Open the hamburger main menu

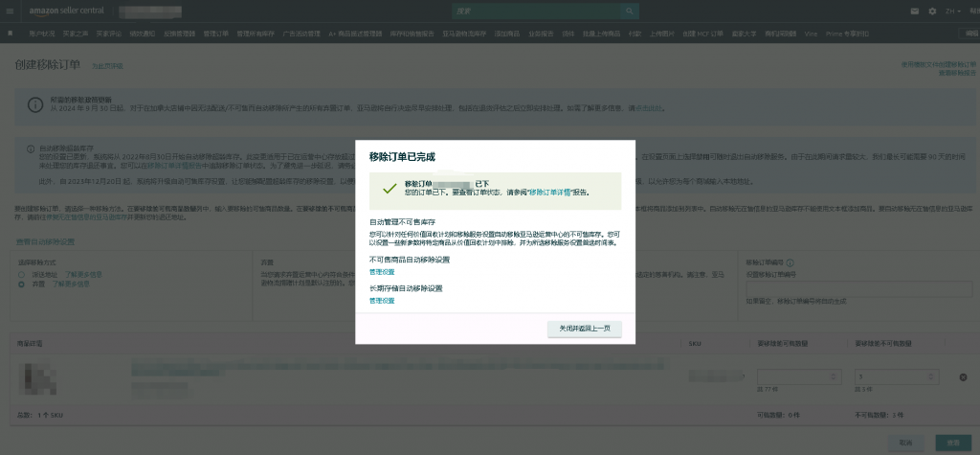click(x=10, y=11)
